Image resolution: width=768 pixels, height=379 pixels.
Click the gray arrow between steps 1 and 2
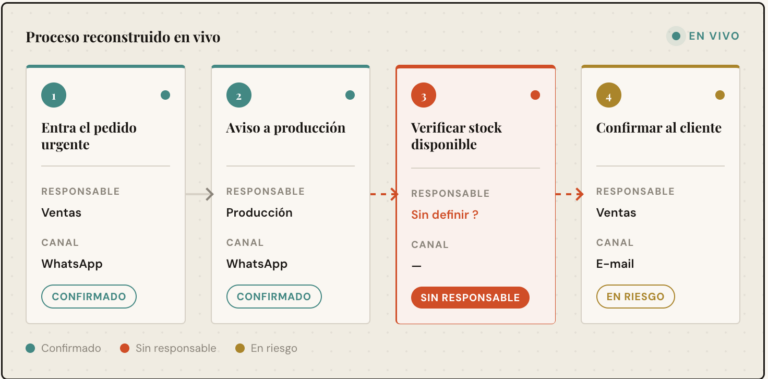click(200, 194)
